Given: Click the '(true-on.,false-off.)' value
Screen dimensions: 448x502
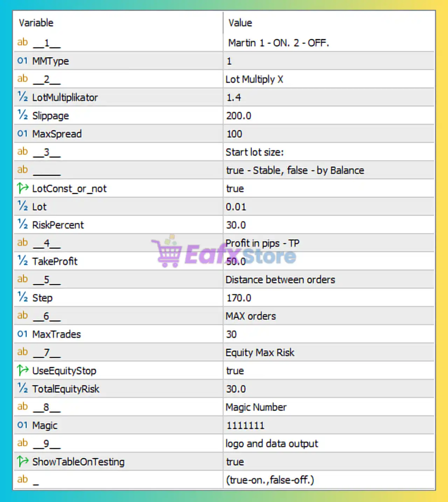Looking at the screenshot, I should (x=270, y=480).
